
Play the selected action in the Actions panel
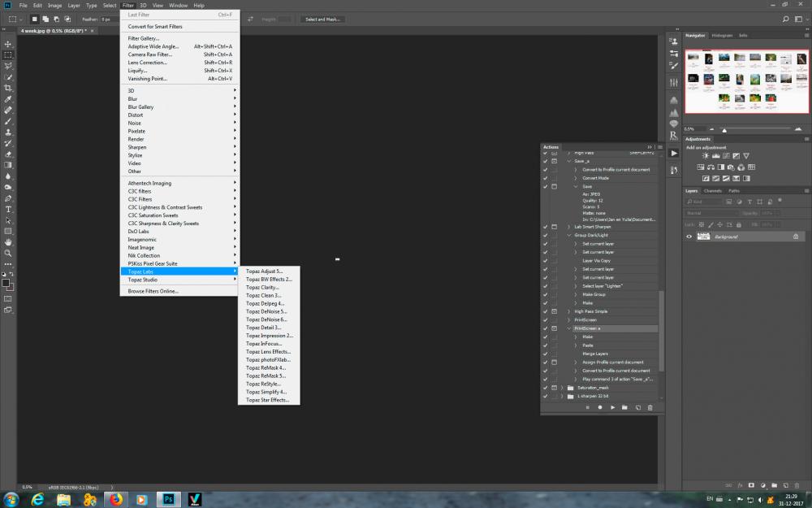(x=612, y=407)
